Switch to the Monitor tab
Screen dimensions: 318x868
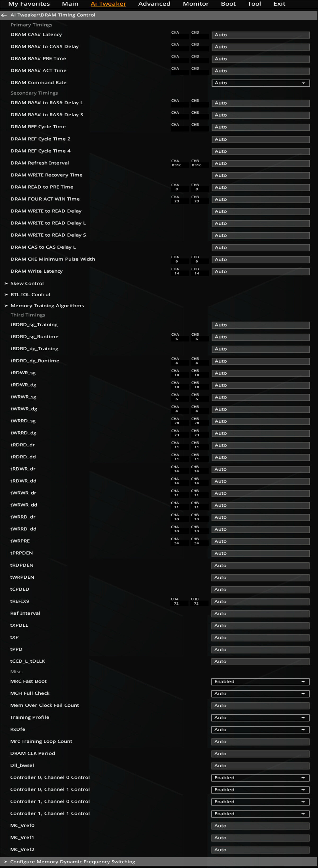point(196,4)
